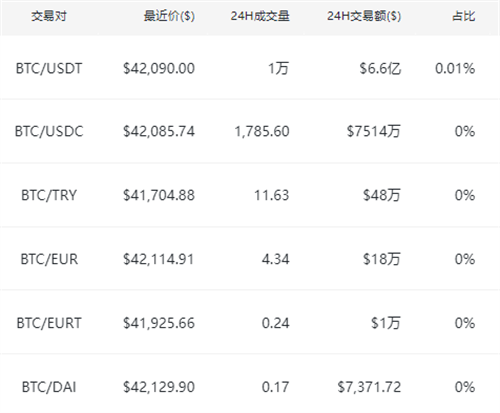This screenshot has height=413, width=500.
Task: Click the 1,785.60 volume value
Action: pos(262,131)
